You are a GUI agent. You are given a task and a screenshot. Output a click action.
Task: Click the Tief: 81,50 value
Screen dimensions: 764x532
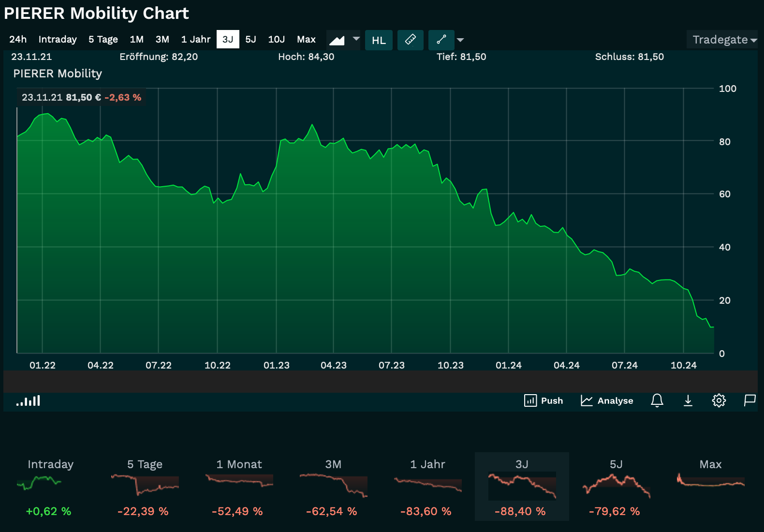pyautogui.click(x=461, y=57)
